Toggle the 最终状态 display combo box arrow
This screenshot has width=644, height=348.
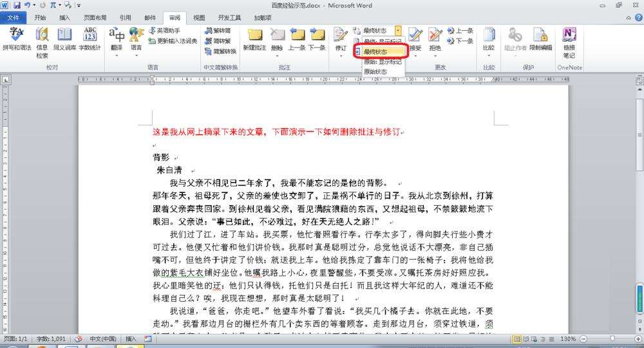[398, 31]
